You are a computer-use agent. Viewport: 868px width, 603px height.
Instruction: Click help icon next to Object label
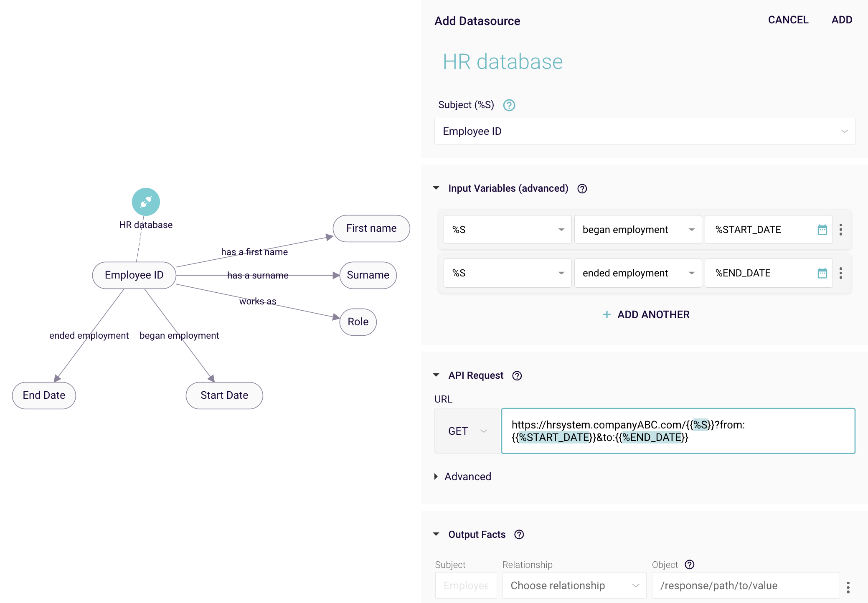click(x=689, y=565)
